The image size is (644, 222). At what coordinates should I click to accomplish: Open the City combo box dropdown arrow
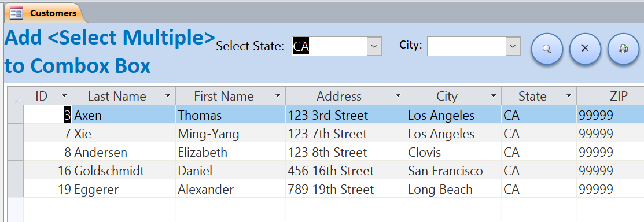point(513,46)
